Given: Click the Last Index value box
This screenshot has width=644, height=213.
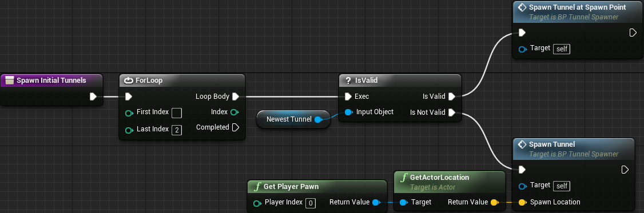Looking at the screenshot, I should [177, 130].
